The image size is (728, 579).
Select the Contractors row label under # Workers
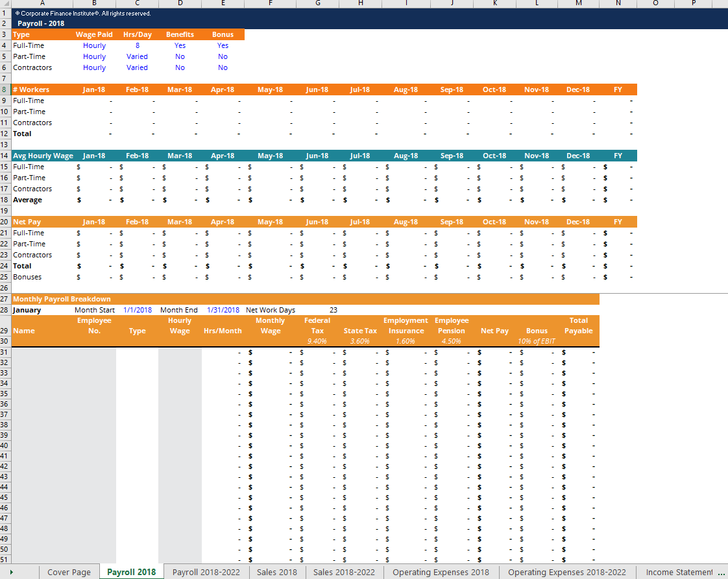32,123
